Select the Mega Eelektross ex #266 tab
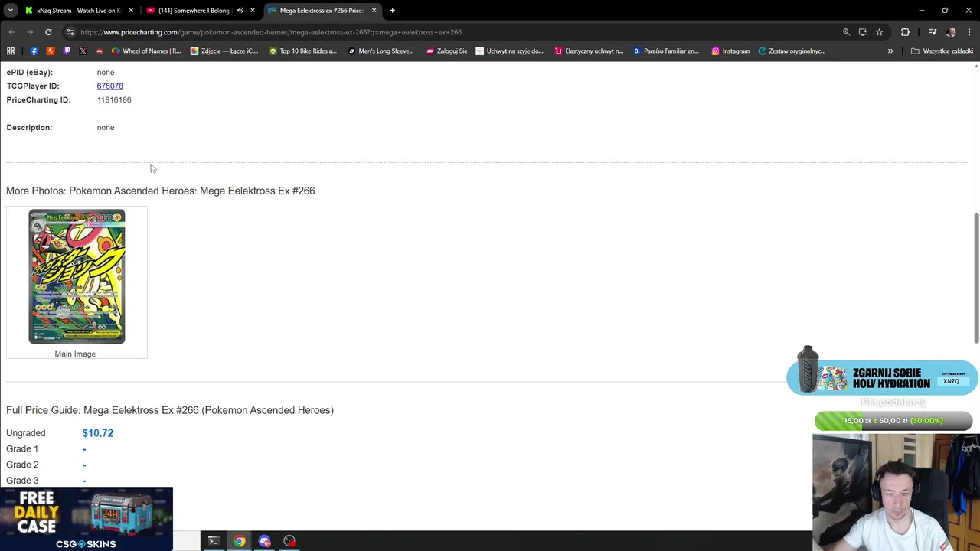The height and width of the screenshot is (551, 980). [321, 10]
